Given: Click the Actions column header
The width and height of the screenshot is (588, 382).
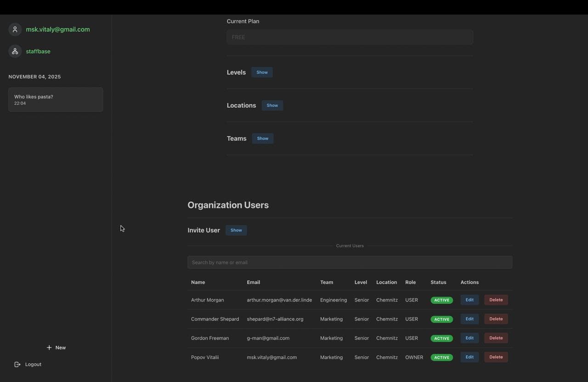Looking at the screenshot, I should 469,282.
